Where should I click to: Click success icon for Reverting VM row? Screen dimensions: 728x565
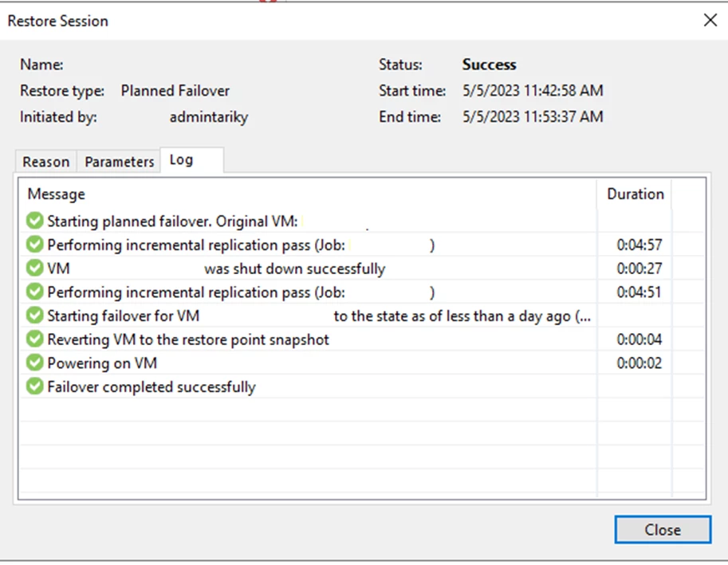(x=35, y=339)
